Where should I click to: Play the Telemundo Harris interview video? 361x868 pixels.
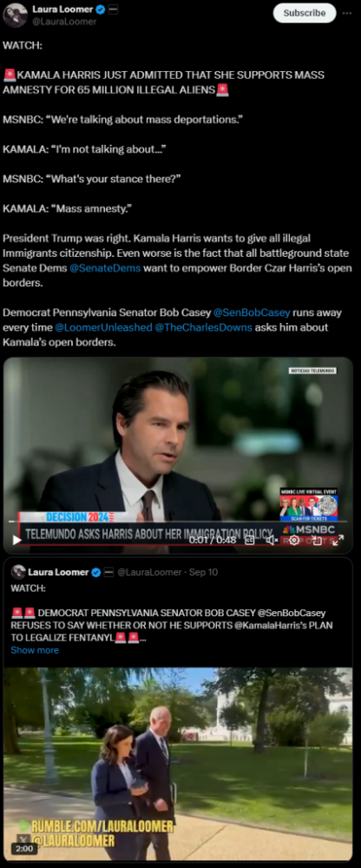(16, 540)
